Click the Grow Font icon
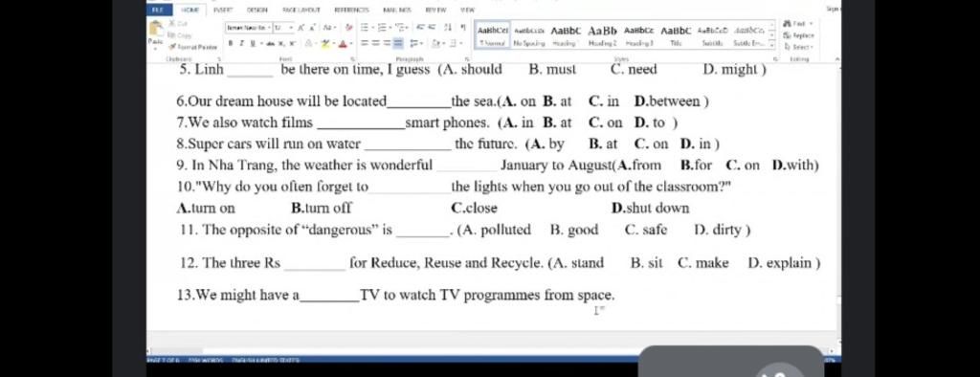The width and height of the screenshot is (980, 377). coord(301,28)
